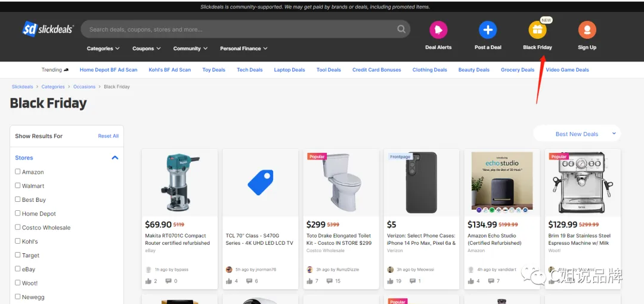Viewport: 644px width, 304px height.
Task: Open Categories breadcrumb link
Action: 53,87
